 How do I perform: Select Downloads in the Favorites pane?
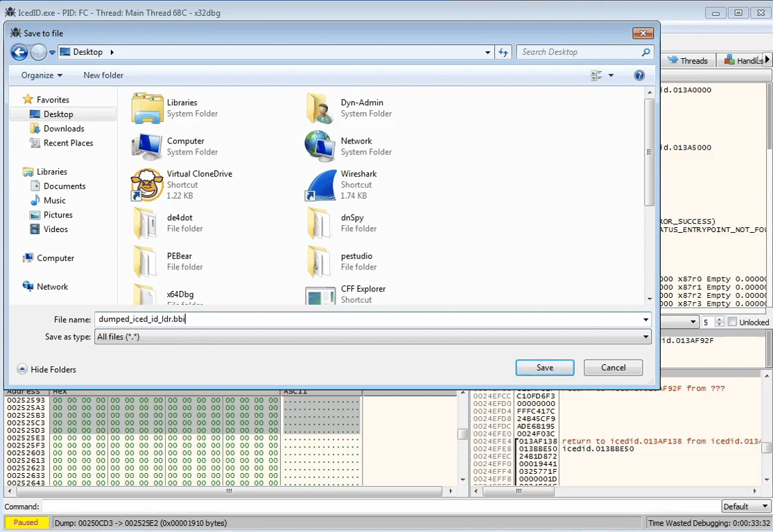click(64, 129)
